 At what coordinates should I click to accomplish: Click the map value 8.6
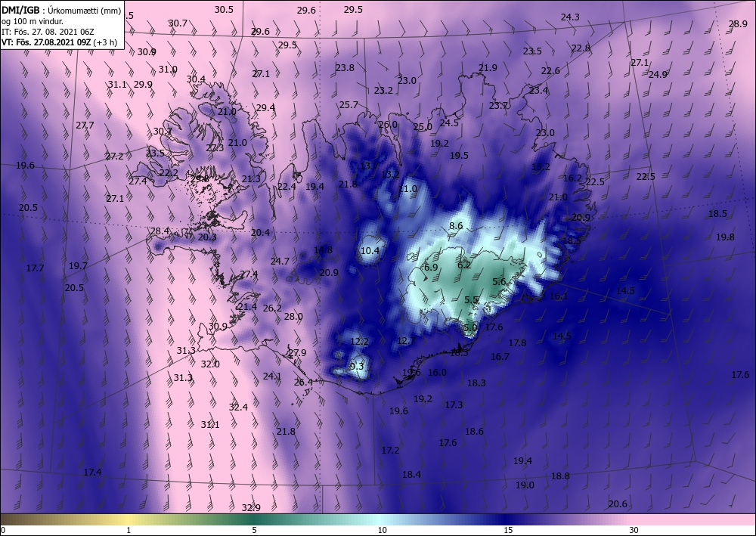tap(456, 226)
